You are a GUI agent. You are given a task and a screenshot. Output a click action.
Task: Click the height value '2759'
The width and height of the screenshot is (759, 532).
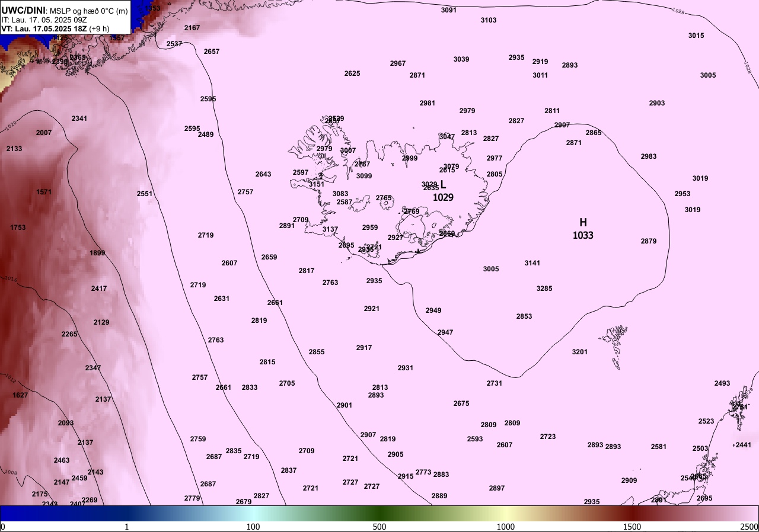click(x=198, y=439)
